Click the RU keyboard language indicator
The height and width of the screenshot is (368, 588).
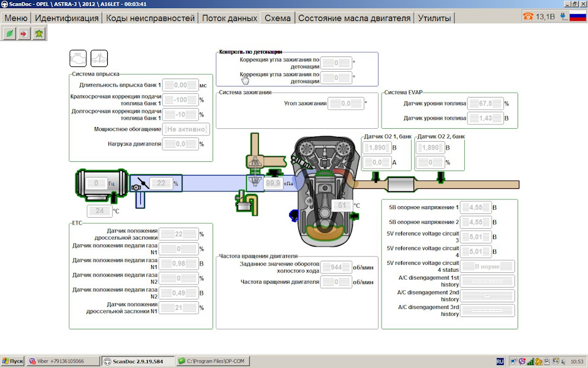[x=500, y=361]
